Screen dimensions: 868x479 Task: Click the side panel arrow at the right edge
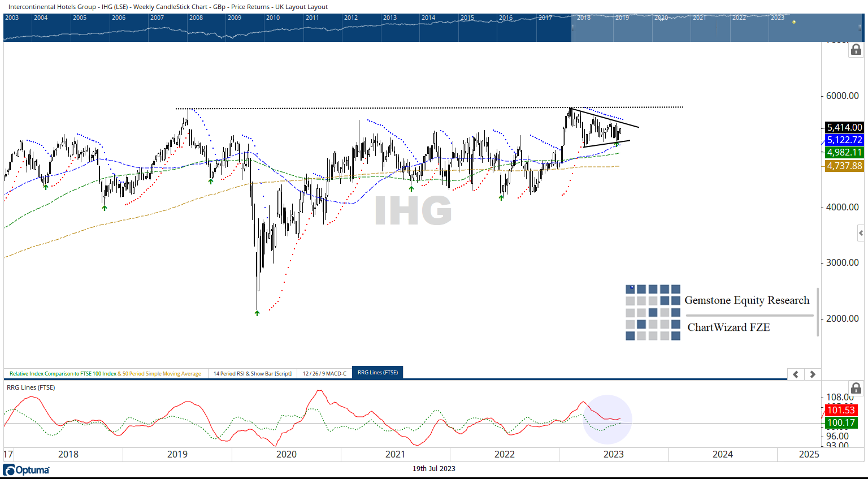tap(861, 233)
